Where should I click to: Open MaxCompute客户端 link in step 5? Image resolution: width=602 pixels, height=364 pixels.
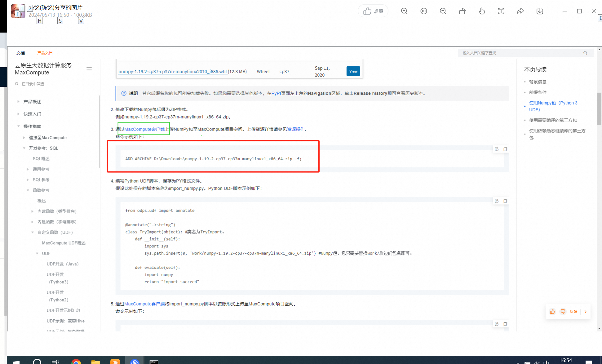[x=144, y=304]
